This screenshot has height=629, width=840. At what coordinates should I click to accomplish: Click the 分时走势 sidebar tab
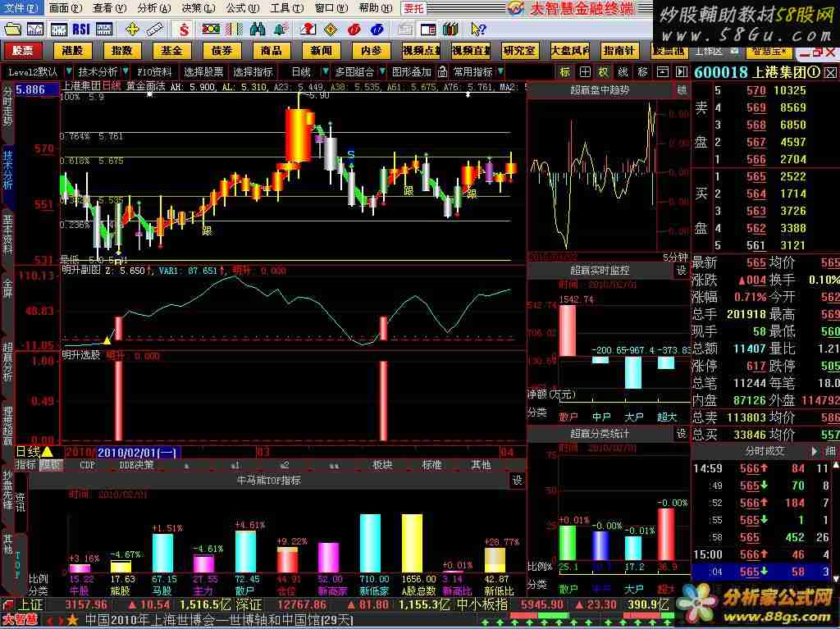tap(7, 106)
